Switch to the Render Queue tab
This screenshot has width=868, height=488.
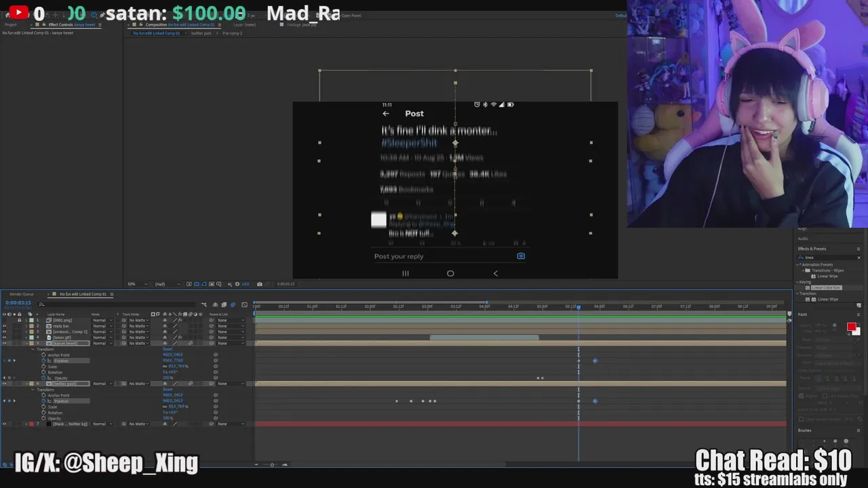coord(21,294)
